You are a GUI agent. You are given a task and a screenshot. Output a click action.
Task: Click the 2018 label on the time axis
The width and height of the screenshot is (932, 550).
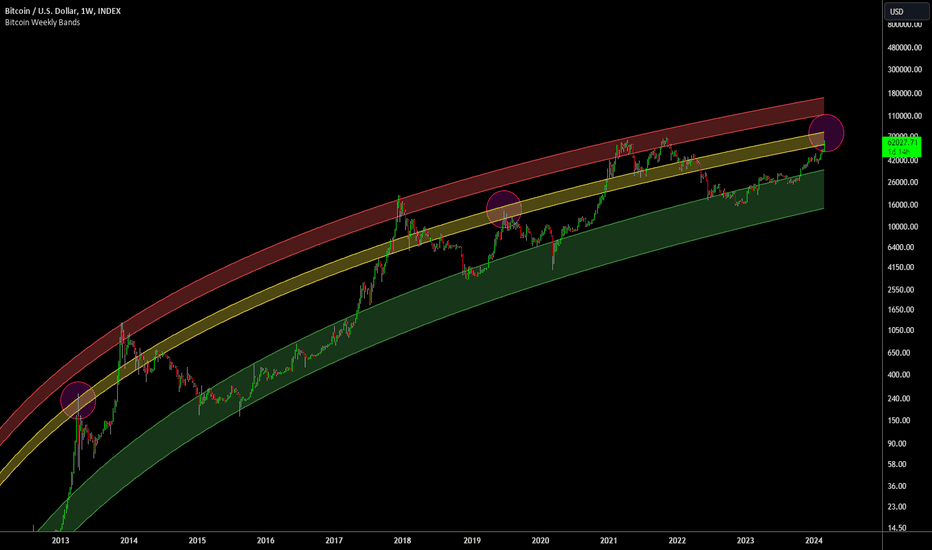click(402, 540)
